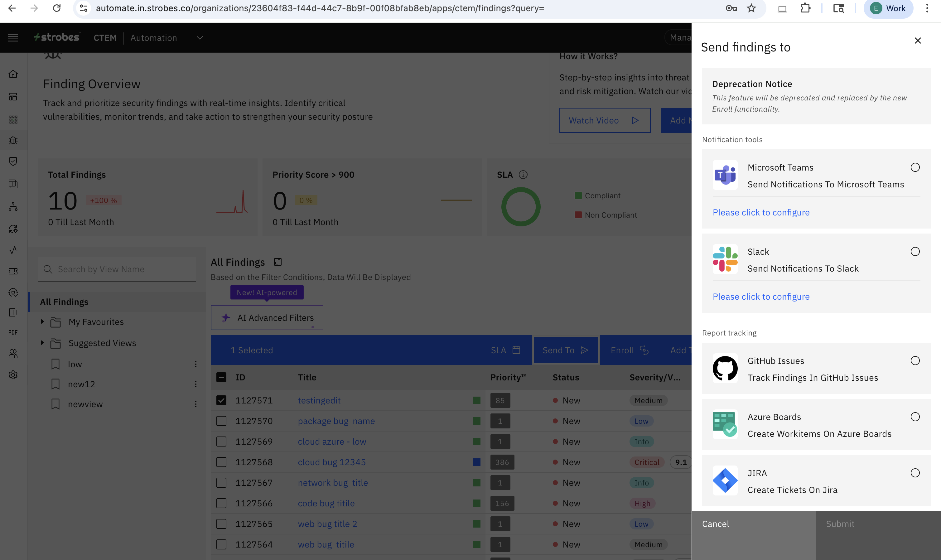This screenshot has height=560, width=941.
Task: Open the Automation app dropdown chevron
Action: click(200, 38)
